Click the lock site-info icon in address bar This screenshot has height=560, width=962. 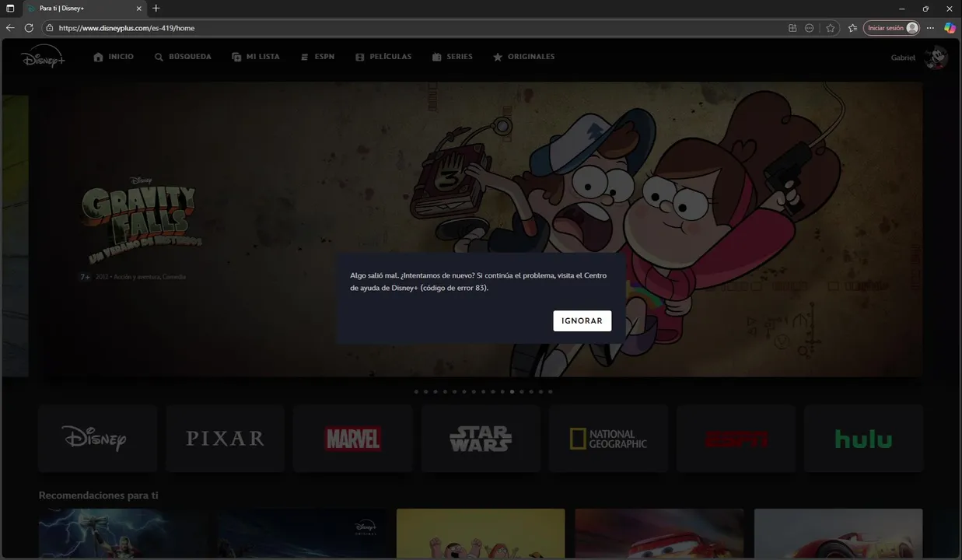point(50,28)
